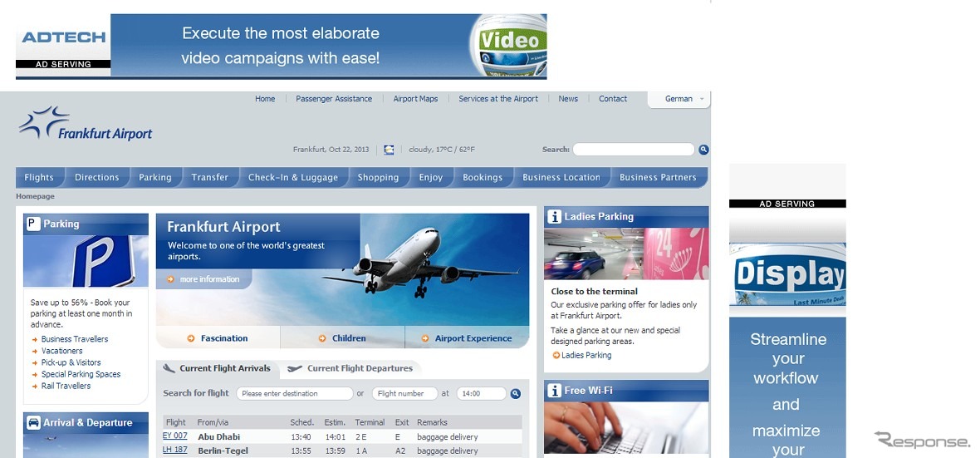
Task: Open the Airport Maps link
Action: click(415, 99)
